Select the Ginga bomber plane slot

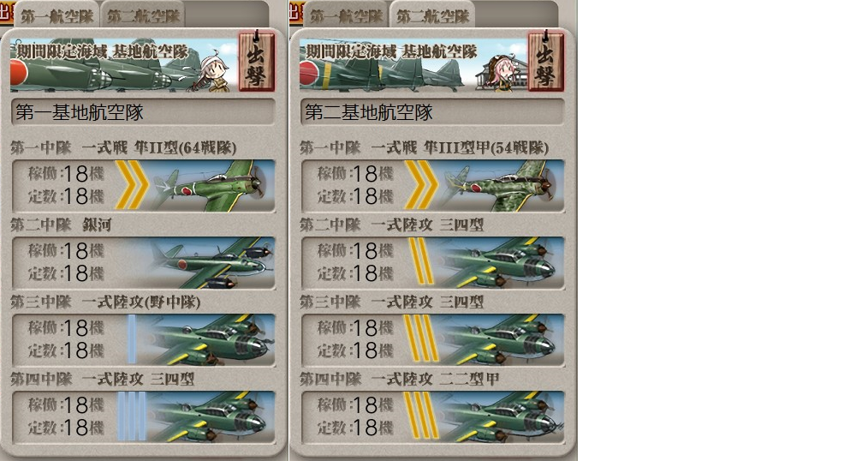pyautogui.click(x=143, y=263)
